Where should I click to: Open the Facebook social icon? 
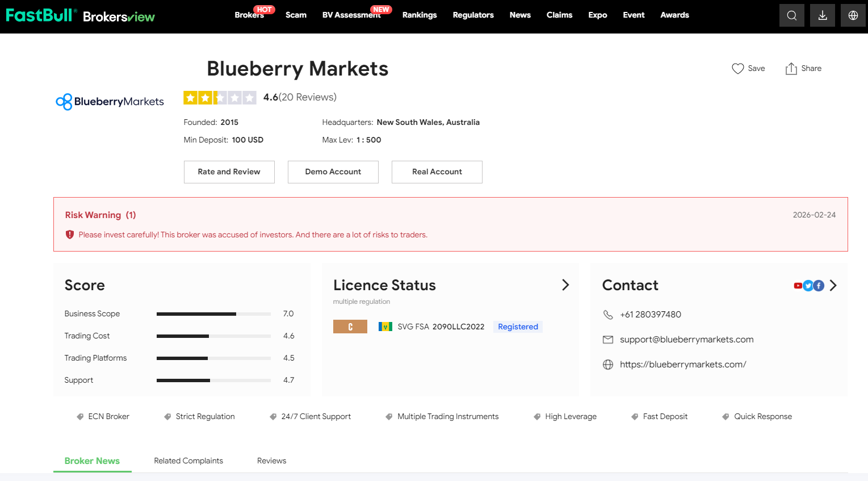pyautogui.click(x=819, y=286)
